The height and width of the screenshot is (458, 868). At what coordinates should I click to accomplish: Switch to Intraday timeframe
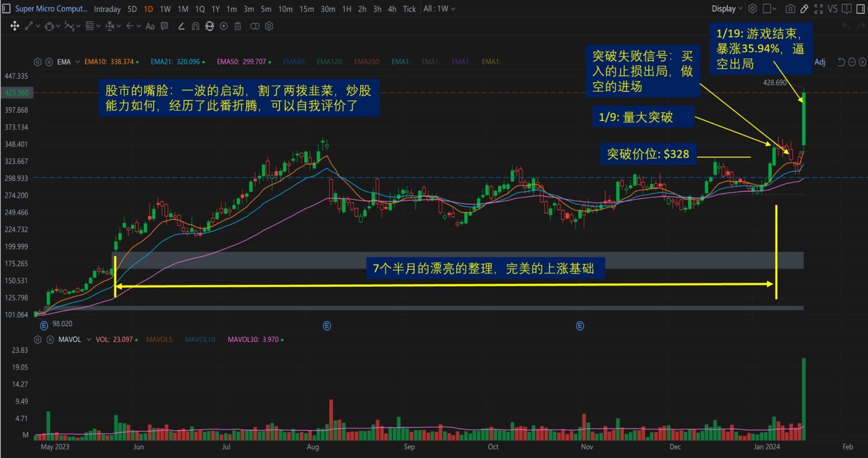click(x=107, y=9)
